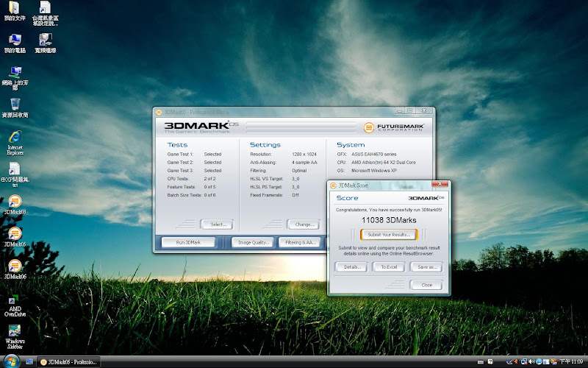Open the score Details... button

click(x=351, y=267)
